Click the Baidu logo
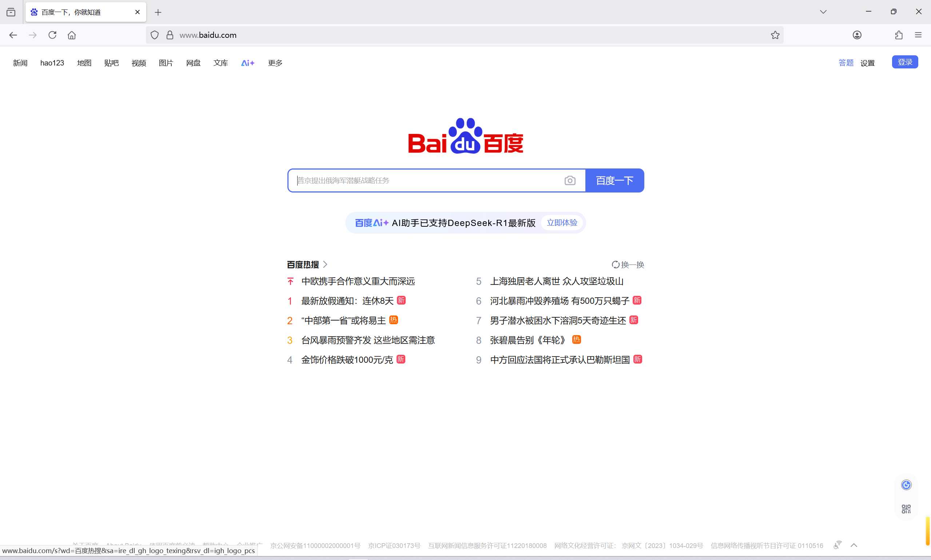 click(466, 136)
